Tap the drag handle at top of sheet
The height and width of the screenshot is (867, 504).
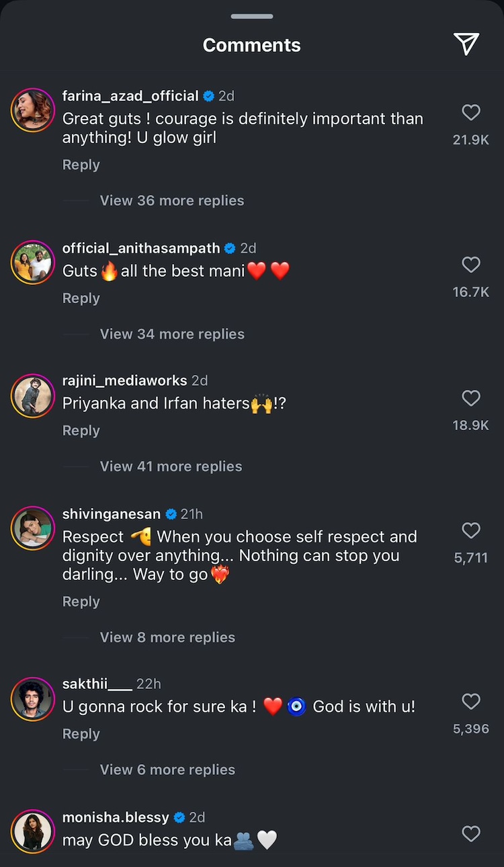[252, 16]
